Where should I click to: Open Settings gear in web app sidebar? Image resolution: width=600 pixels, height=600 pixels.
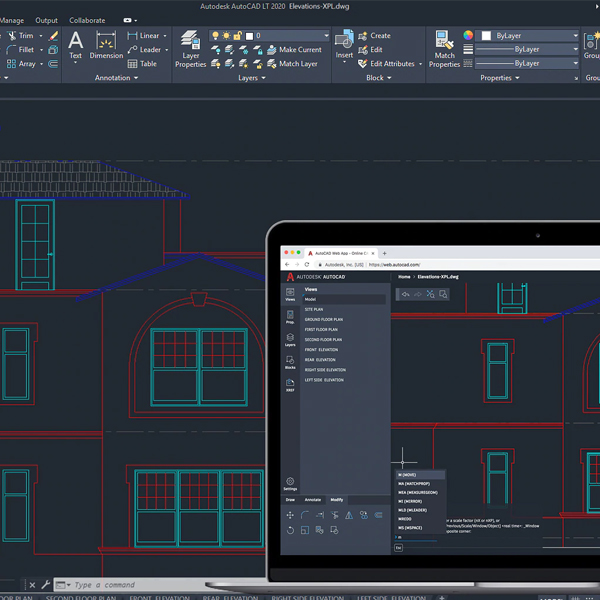point(290,482)
